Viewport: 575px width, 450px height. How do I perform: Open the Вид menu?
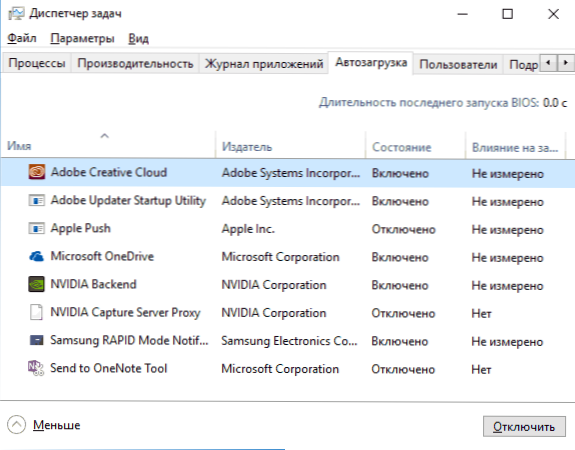click(x=138, y=38)
